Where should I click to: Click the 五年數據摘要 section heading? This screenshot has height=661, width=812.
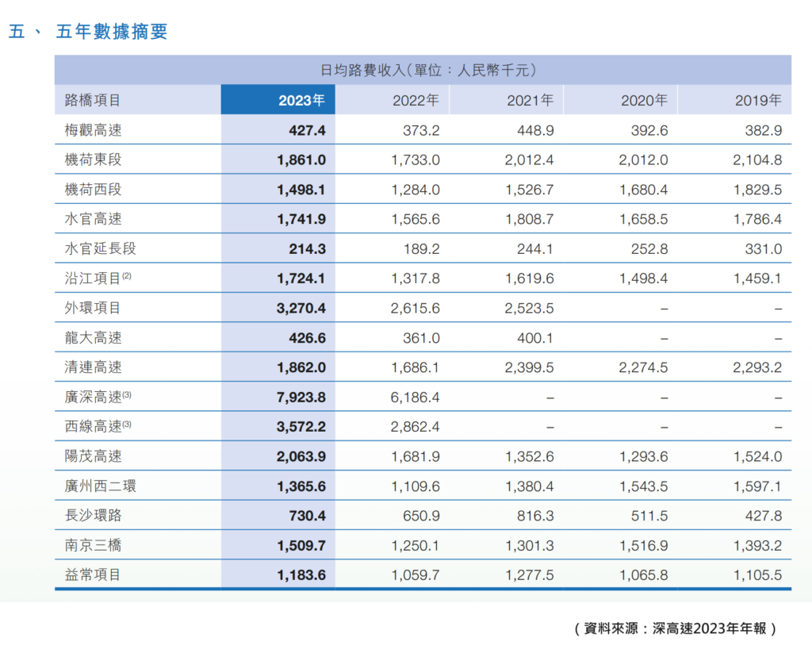tap(111, 32)
